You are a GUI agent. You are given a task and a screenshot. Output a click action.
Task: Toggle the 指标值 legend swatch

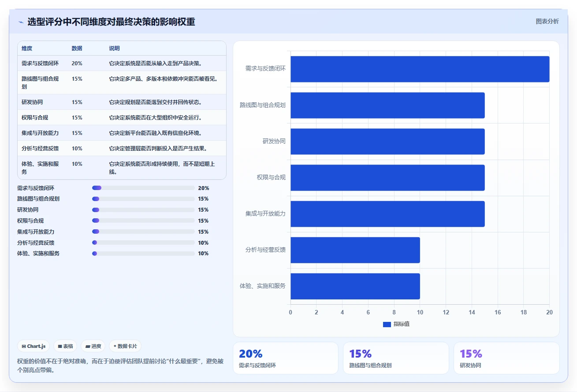387,325
